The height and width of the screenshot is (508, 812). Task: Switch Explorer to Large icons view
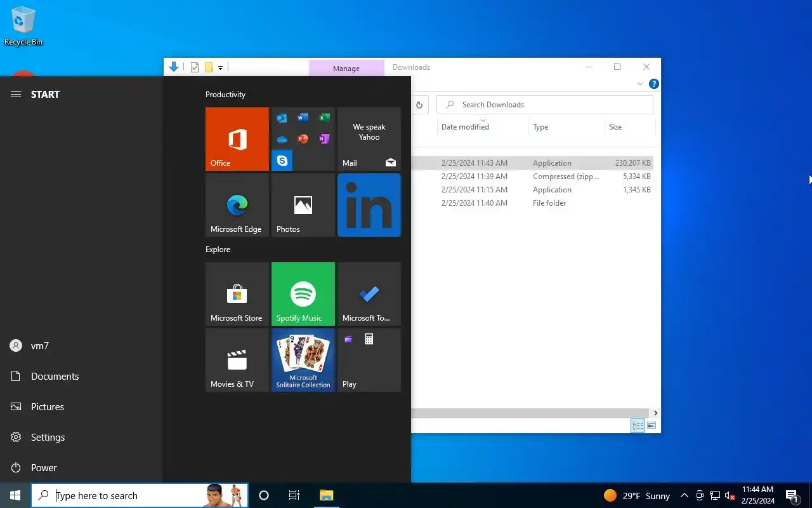(x=652, y=425)
